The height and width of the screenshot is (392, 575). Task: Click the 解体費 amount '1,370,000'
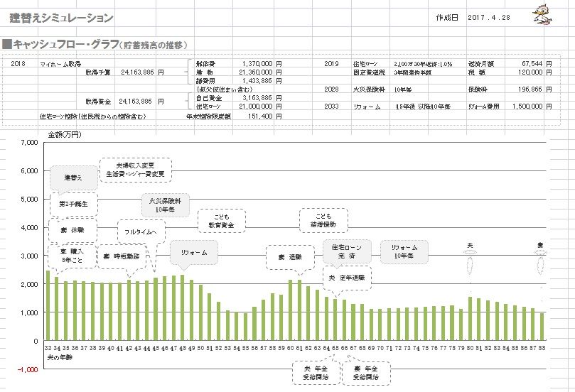click(x=257, y=64)
